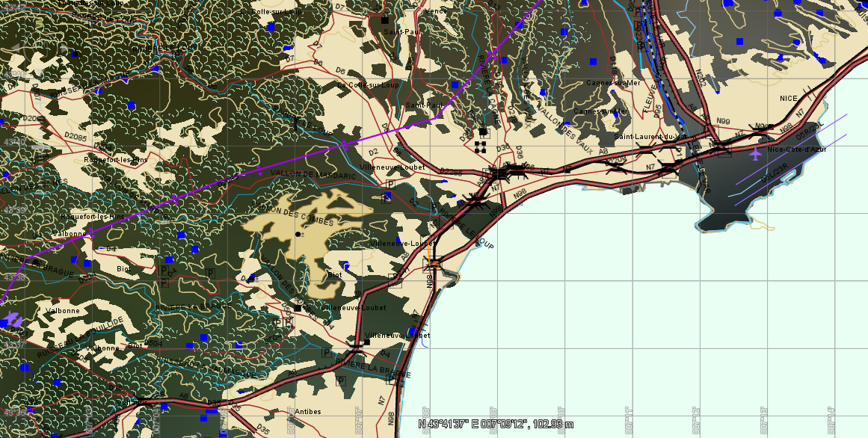Select the four-square black symbol near D36

click(x=481, y=146)
